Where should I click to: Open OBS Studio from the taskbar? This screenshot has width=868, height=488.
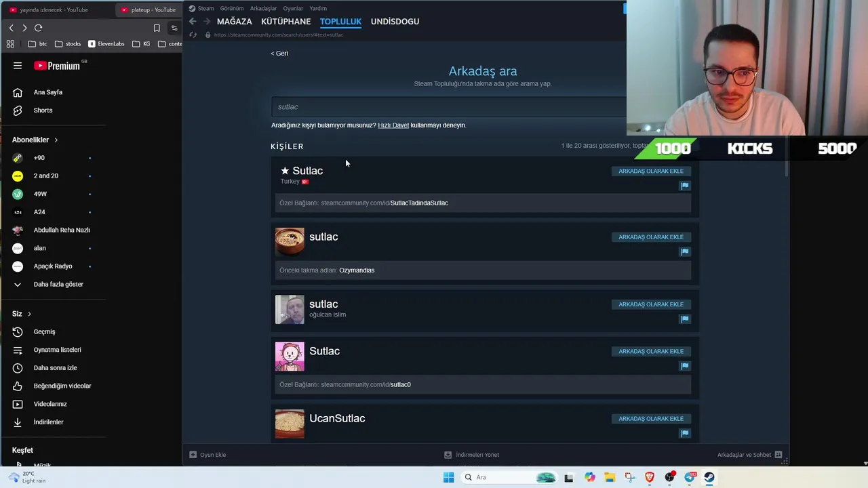click(670, 477)
